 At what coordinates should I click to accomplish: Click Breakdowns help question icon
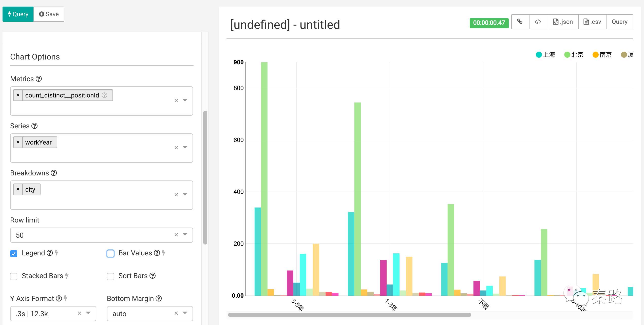(54, 173)
